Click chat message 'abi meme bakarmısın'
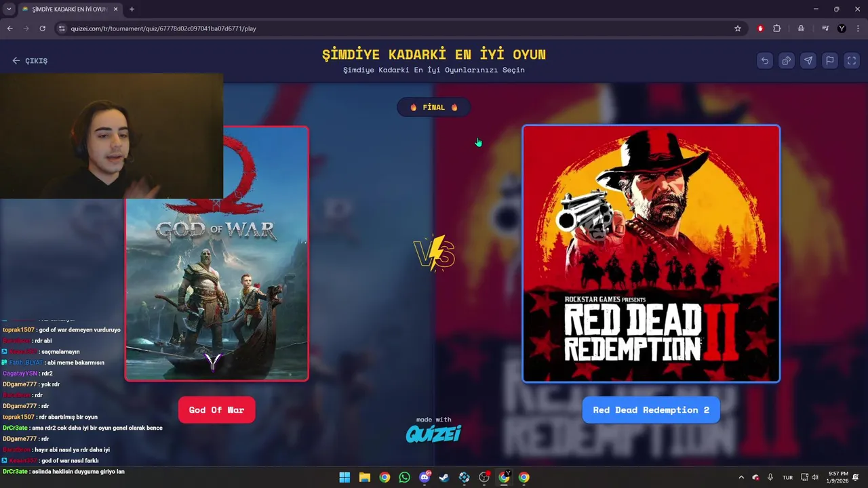868x488 pixels. click(x=75, y=363)
